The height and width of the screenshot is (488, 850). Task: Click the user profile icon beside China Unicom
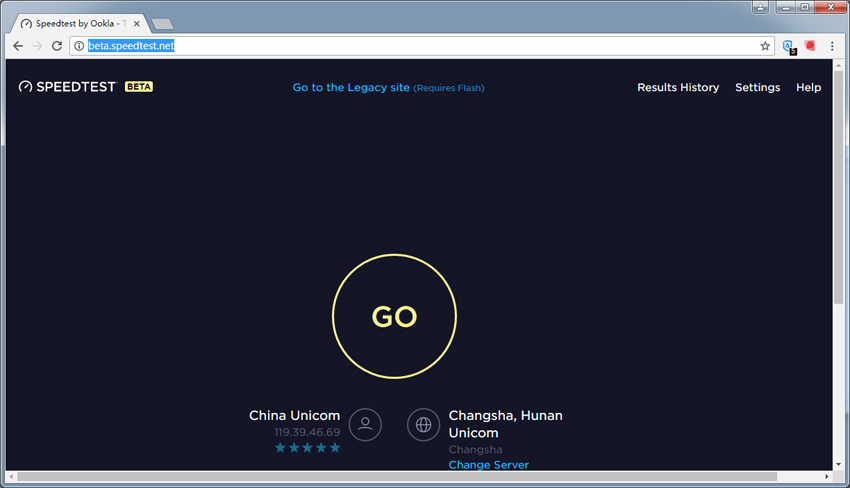coord(365,424)
